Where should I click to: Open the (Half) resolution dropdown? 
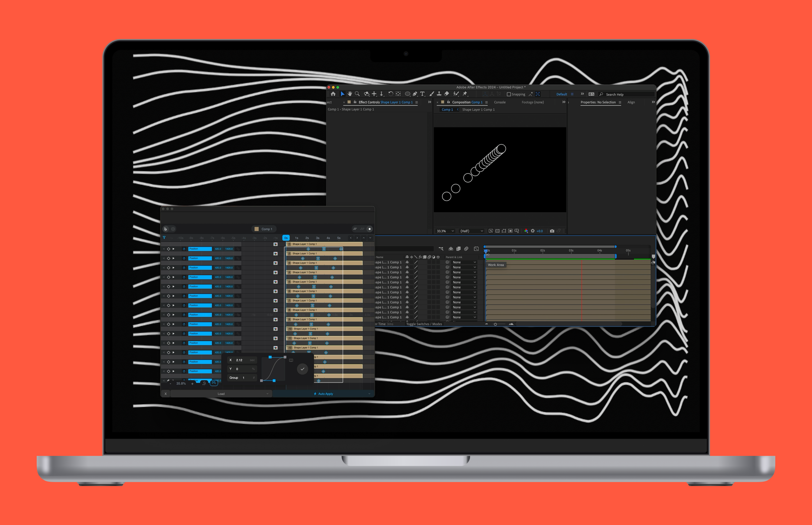[x=471, y=231]
